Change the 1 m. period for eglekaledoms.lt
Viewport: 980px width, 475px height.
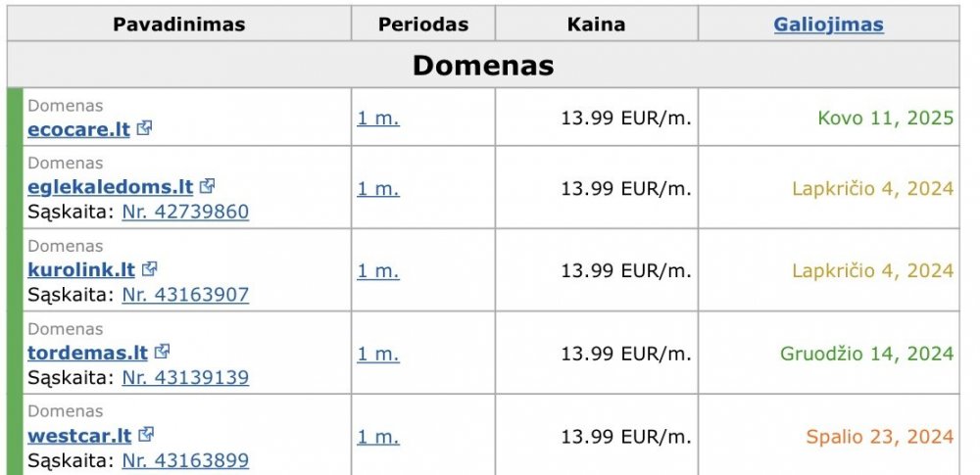coord(378,188)
